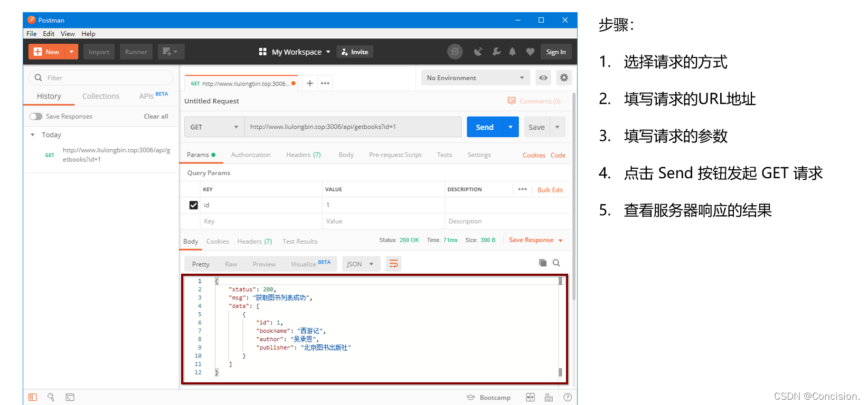Click Clear all in history
Screen dimensions: 868x405
(156, 116)
